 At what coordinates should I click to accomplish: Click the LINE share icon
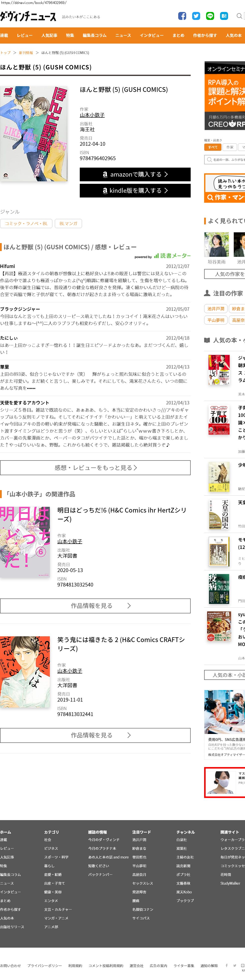(x=210, y=16)
